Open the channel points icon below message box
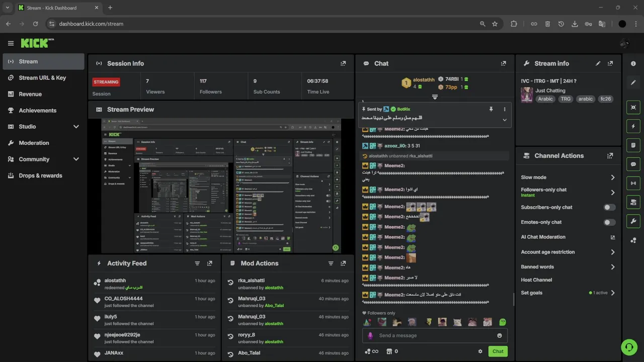Screen dimensions: 644x362 [371, 351]
